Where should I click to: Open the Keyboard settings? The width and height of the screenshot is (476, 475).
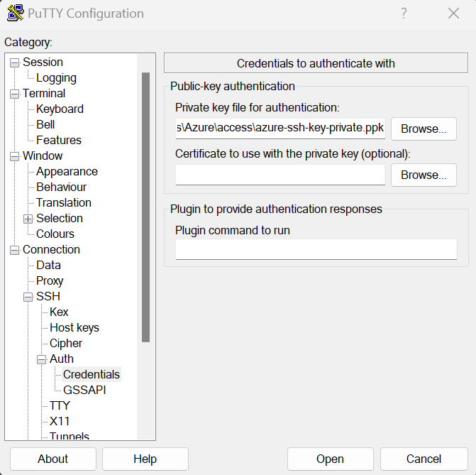(x=60, y=109)
